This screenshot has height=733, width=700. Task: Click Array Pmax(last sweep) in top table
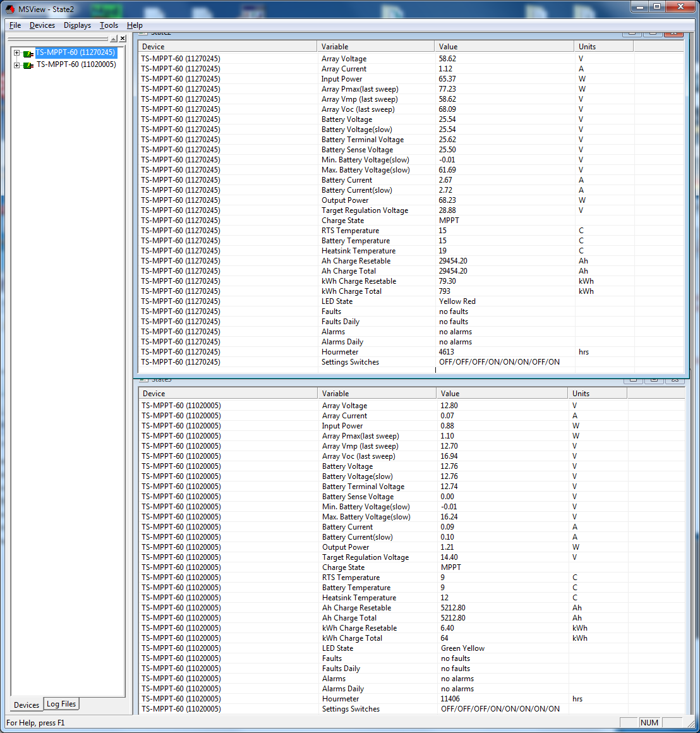point(360,89)
